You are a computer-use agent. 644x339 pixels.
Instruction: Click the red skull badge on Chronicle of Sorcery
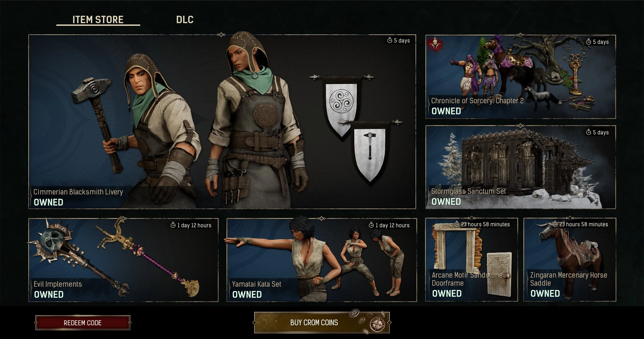coord(435,44)
